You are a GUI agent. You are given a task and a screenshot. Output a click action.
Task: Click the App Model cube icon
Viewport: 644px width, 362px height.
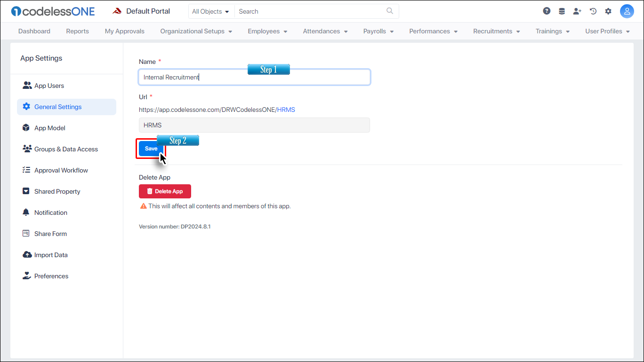click(x=26, y=128)
